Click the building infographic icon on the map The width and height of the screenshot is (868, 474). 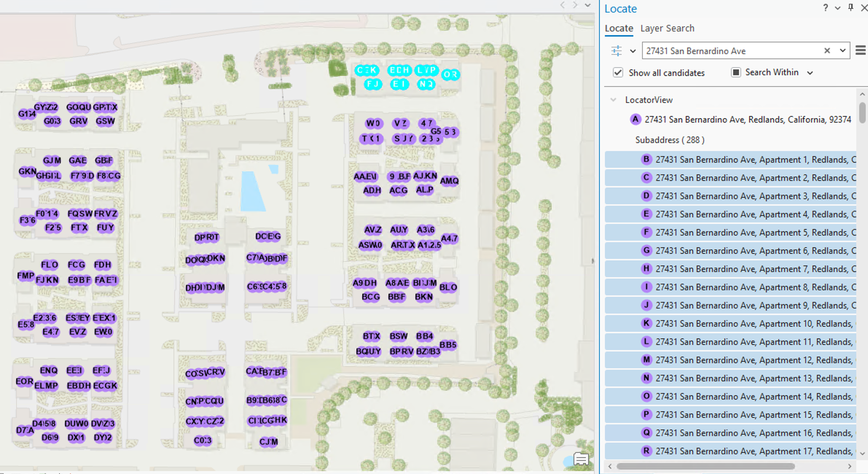click(x=580, y=459)
